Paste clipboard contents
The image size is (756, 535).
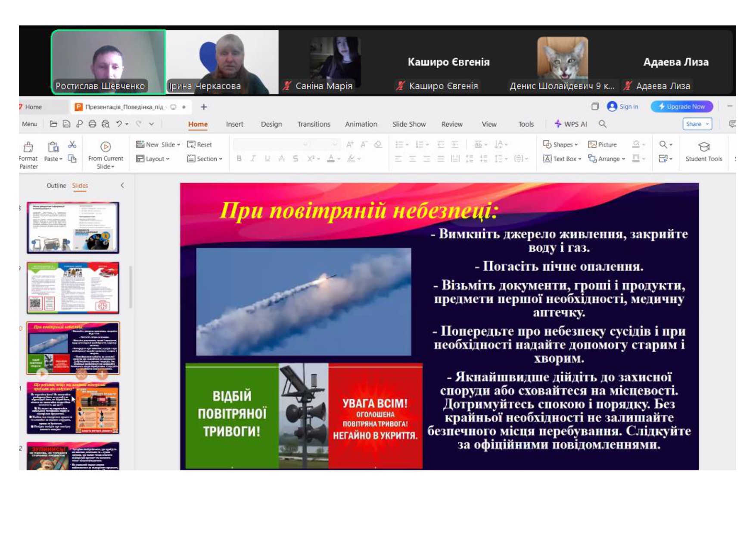coord(53,151)
